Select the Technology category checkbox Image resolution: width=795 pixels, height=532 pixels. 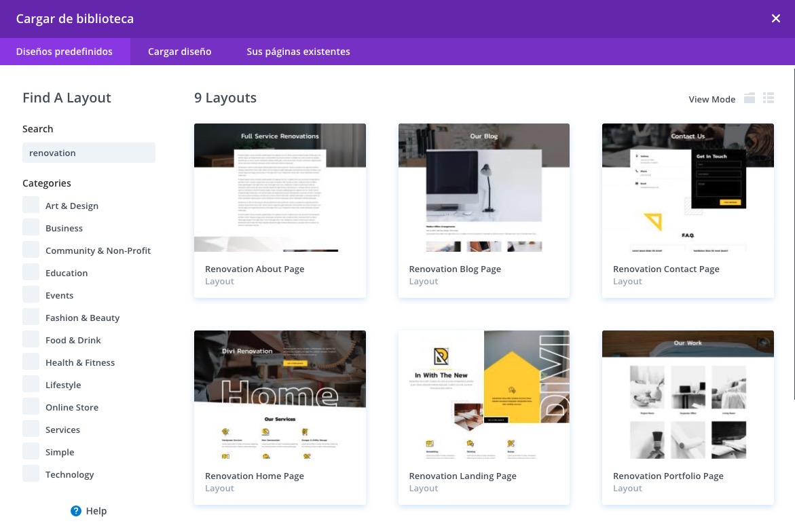pos(31,474)
